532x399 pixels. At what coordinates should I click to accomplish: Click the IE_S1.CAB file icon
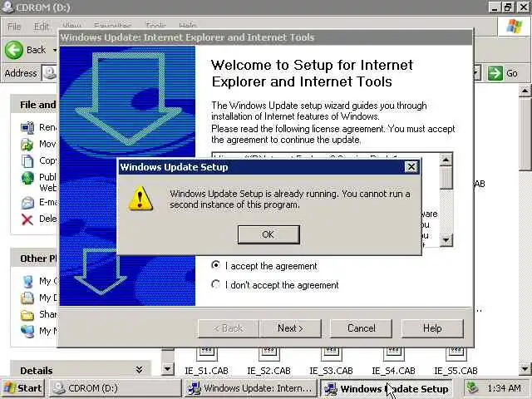point(207,354)
